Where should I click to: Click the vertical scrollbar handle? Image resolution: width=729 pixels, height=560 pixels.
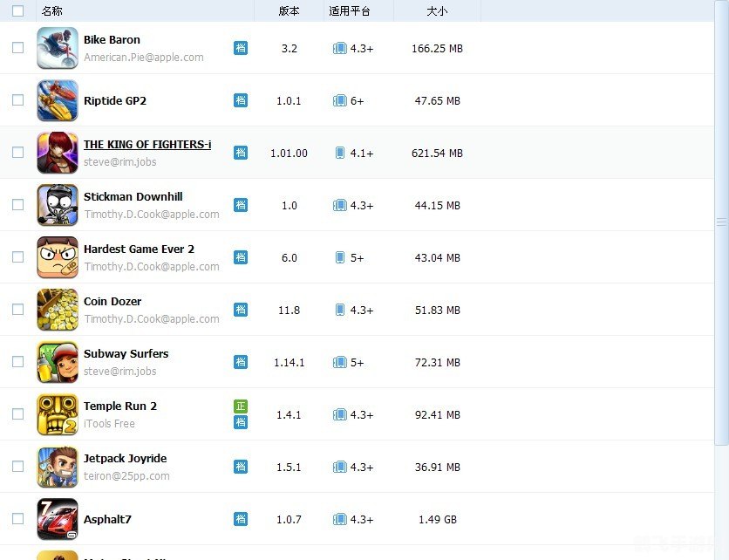(x=721, y=222)
